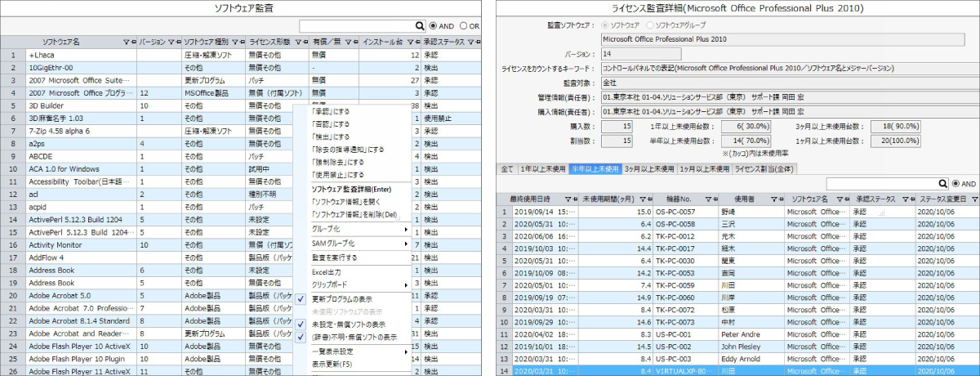Click 購入数 field showing 15
Viewport: 980px width, 376px height.
pos(617,126)
